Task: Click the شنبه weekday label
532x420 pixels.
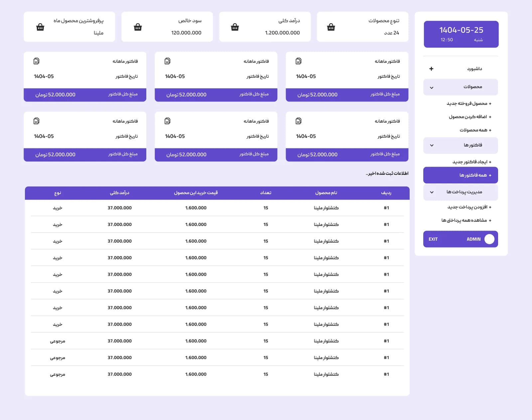Action: (478, 40)
